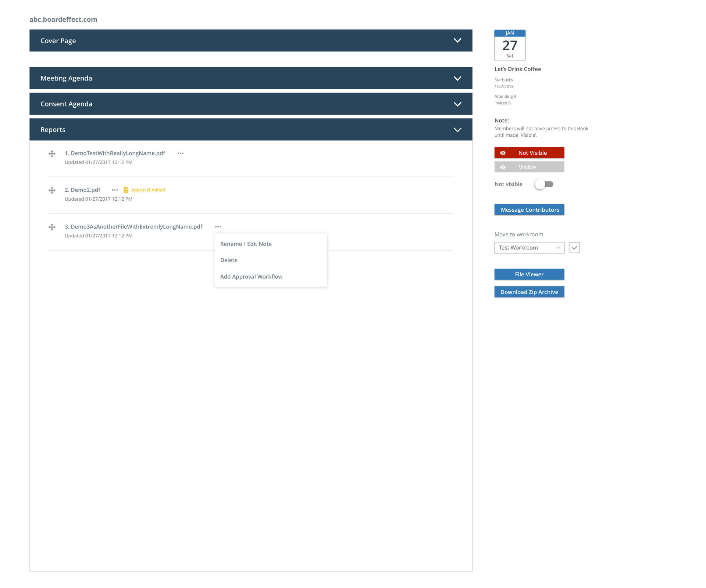The image size is (706, 588).
Task: Open the Test Workroom dropdown
Action: tap(529, 248)
